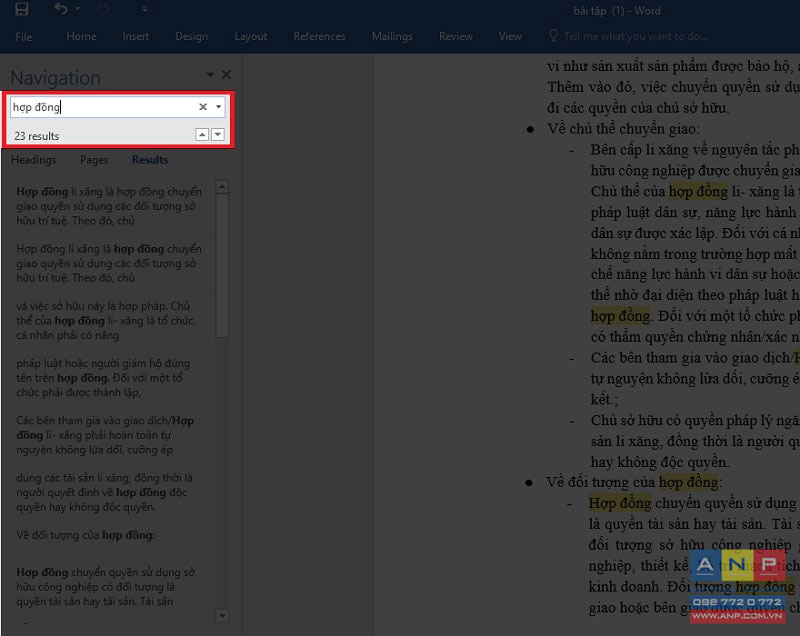The height and width of the screenshot is (636, 800).
Task: Click highlighted 'hợp đồng' in 'Chủ thể của' line
Action: 698,191
